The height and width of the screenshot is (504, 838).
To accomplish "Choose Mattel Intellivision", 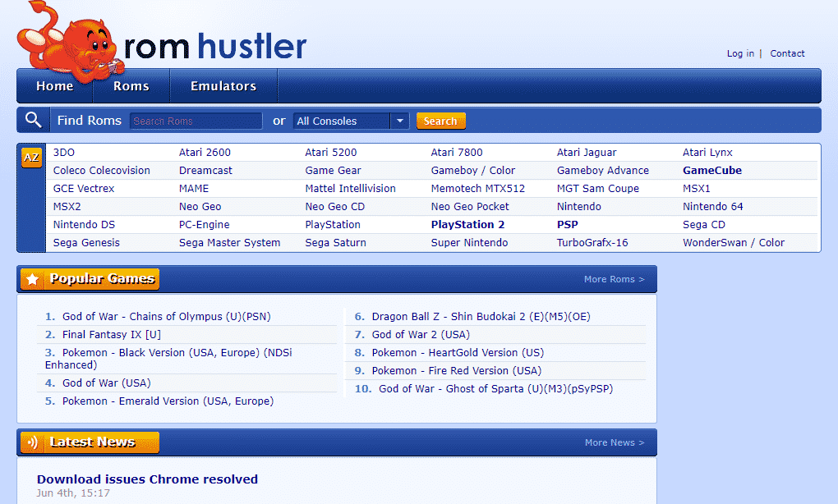I will click(351, 189).
